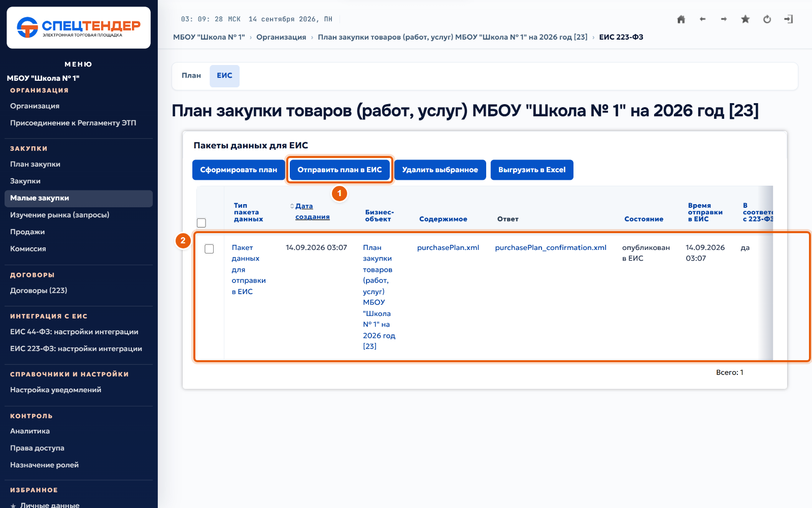Open Аналитика in the sidebar
Screen dimensions: 812x508
point(79,431)
